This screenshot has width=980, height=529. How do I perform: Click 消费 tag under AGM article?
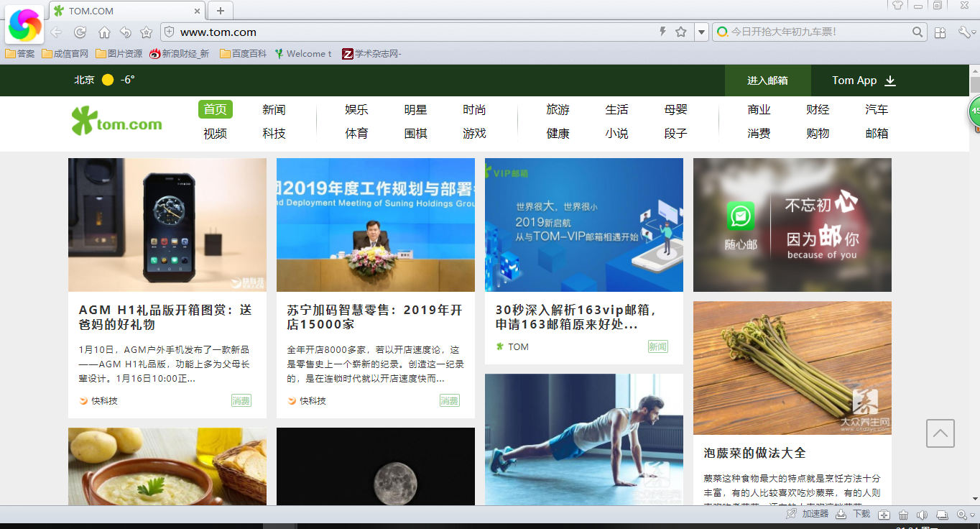click(241, 400)
